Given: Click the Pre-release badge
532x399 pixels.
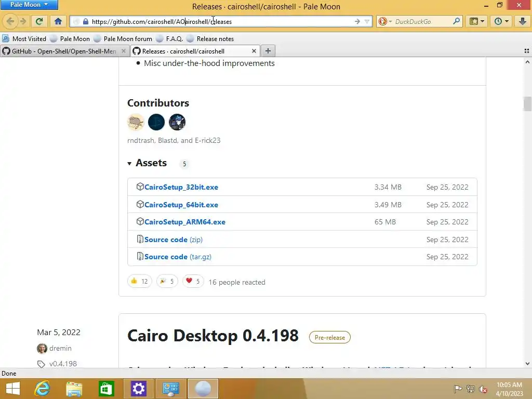Looking at the screenshot, I should coord(329,338).
